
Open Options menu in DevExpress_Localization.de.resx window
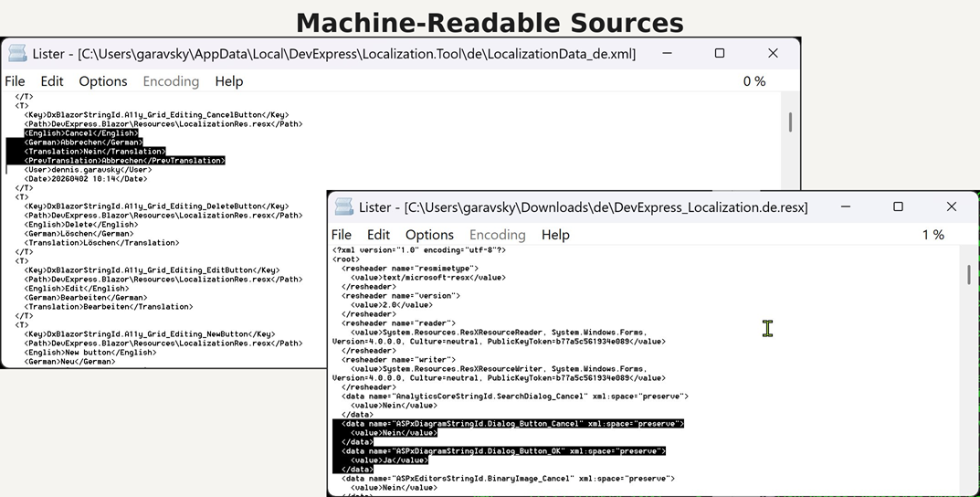tap(429, 235)
